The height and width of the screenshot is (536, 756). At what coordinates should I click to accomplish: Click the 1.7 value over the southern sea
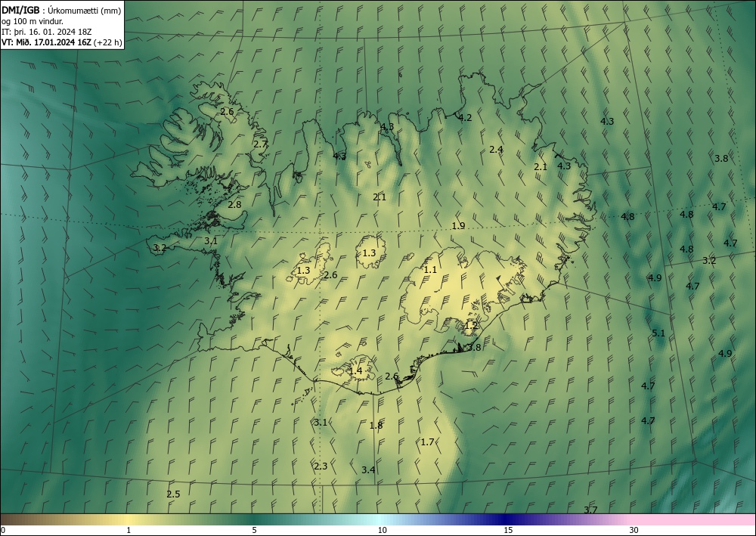[x=427, y=442]
